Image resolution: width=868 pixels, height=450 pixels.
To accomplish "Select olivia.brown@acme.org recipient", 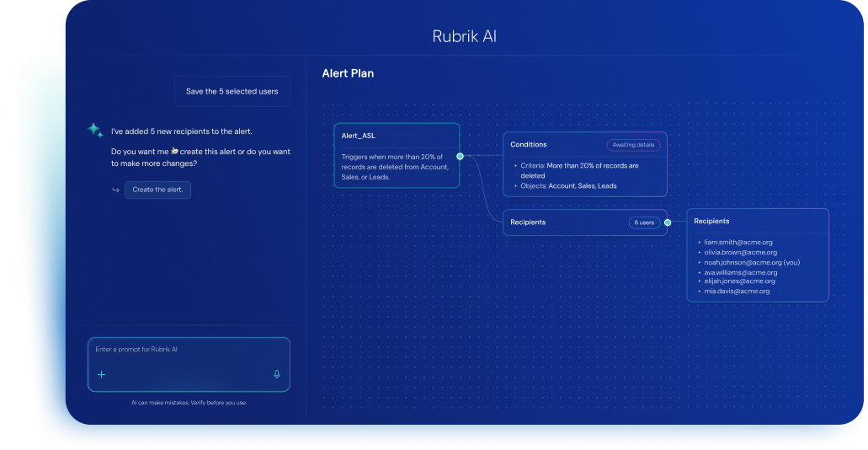I will point(741,252).
